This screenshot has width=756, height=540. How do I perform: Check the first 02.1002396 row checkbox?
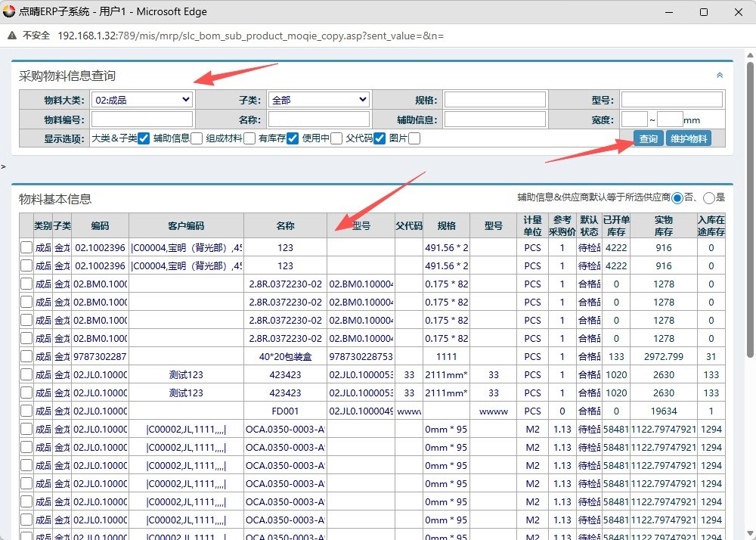[26, 248]
